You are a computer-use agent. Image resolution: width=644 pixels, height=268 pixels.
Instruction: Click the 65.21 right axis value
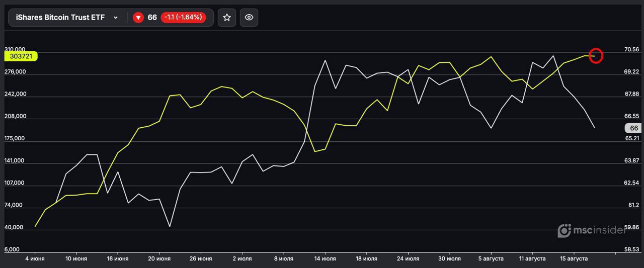[631, 138]
